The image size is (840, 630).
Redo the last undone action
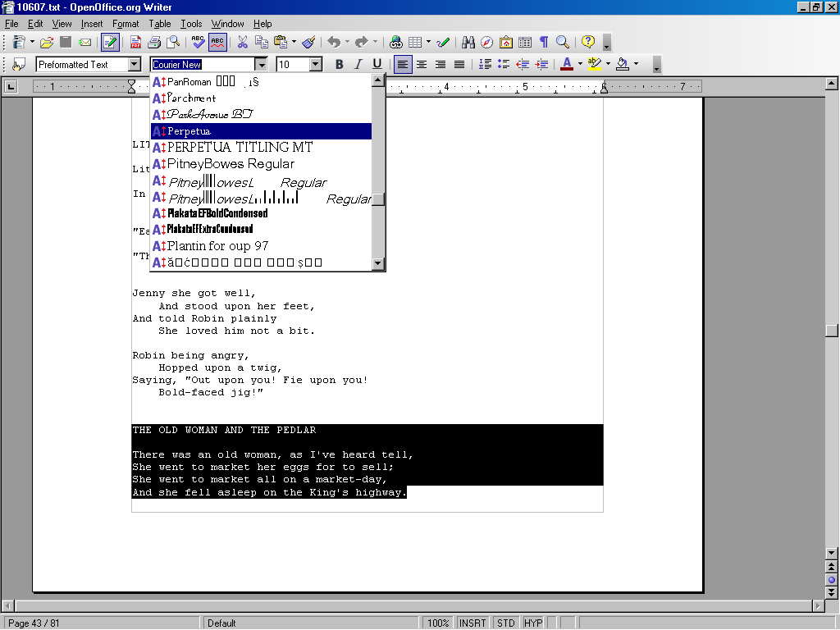(x=362, y=42)
